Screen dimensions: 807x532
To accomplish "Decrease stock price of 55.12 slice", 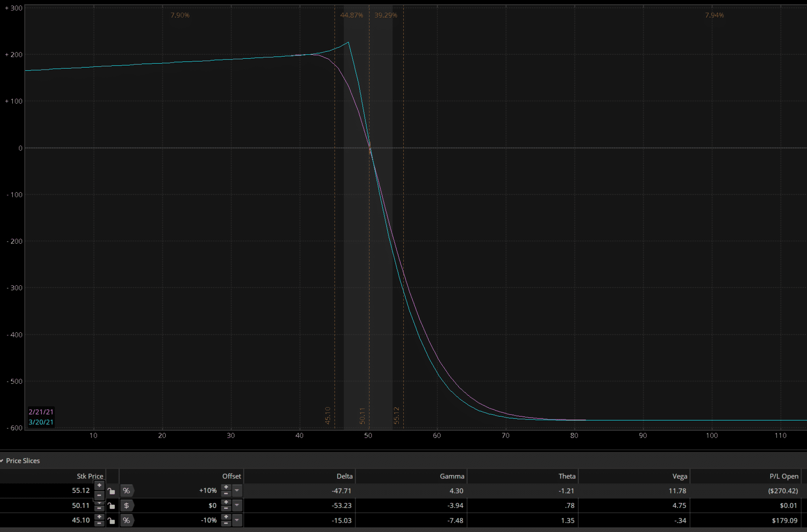I will (x=99, y=495).
